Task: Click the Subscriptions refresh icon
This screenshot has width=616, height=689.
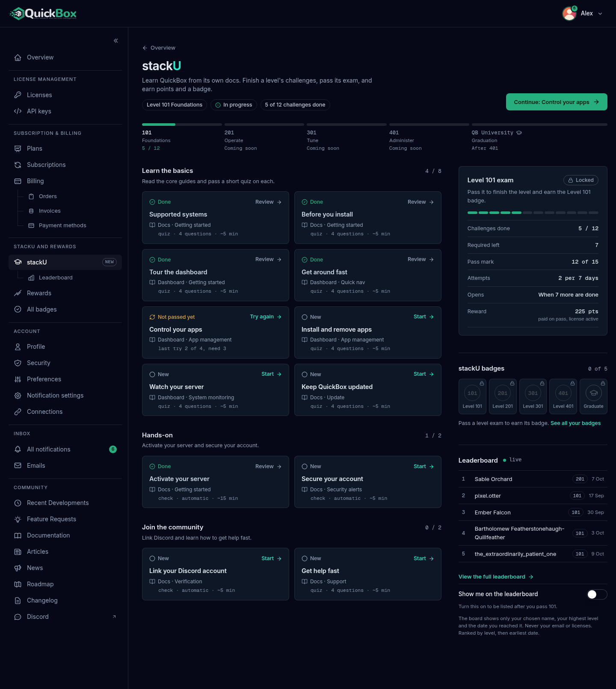Action: click(18, 165)
